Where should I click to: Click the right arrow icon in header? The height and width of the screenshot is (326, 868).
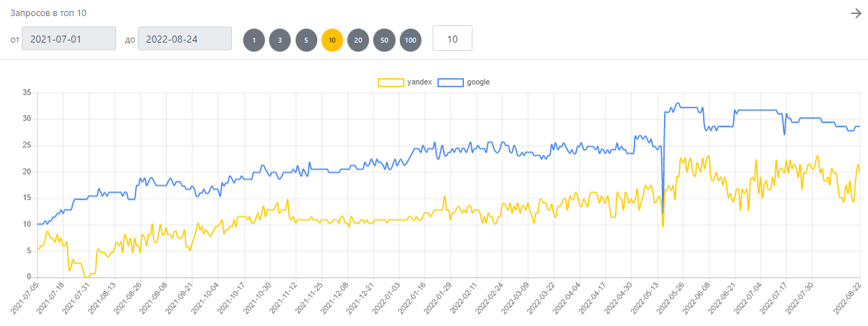[x=856, y=13]
